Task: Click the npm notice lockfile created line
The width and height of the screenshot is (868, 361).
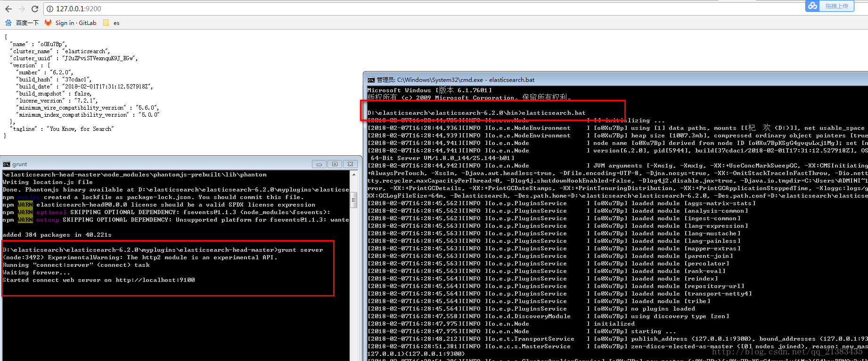Action: point(153,197)
